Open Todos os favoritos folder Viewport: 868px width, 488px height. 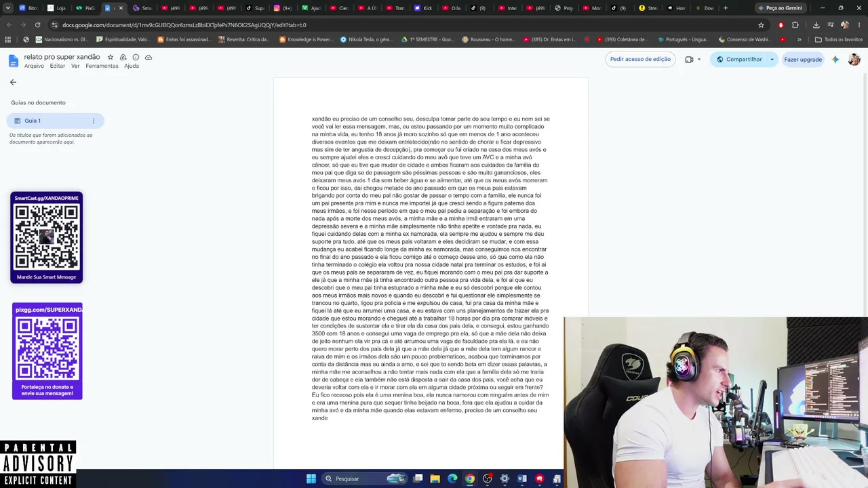(839, 39)
